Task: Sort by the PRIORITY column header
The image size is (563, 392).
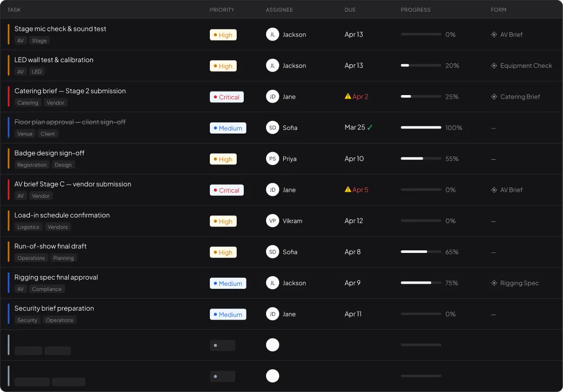Action: (x=222, y=10)
